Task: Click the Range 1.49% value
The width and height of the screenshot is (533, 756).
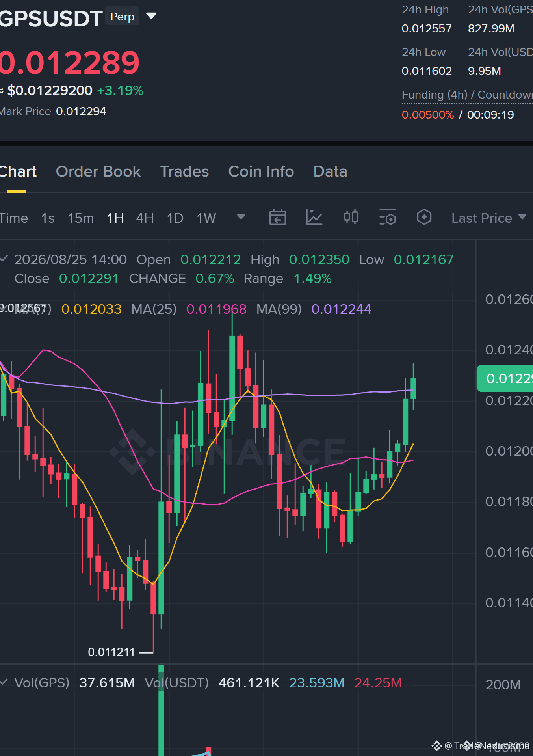Action: point(312,278)
